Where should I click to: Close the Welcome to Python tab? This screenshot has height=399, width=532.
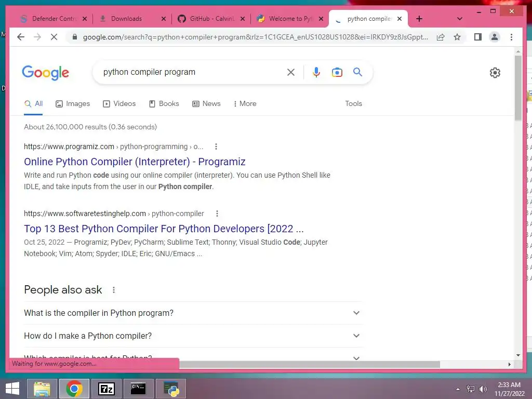click(321, 19)
